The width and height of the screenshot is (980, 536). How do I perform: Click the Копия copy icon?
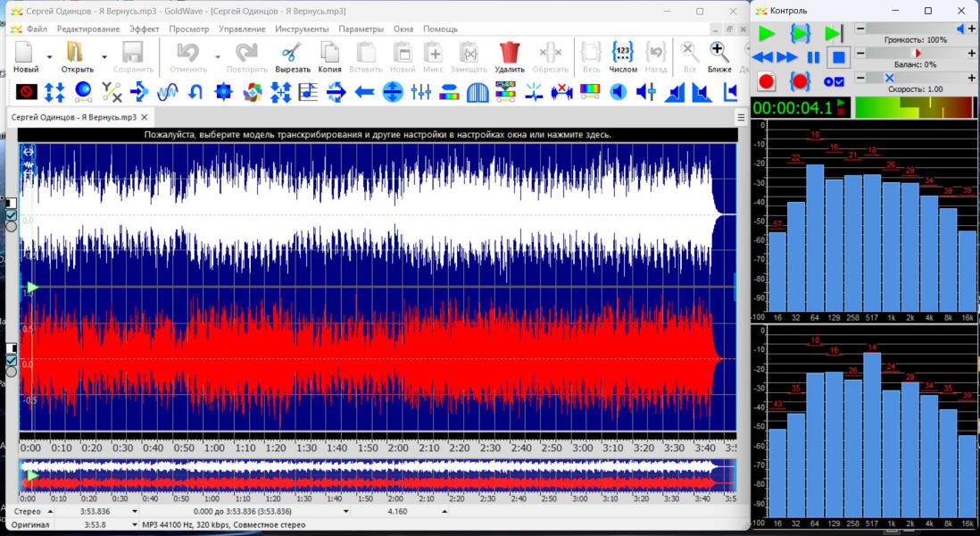click(x=329, y=53)
